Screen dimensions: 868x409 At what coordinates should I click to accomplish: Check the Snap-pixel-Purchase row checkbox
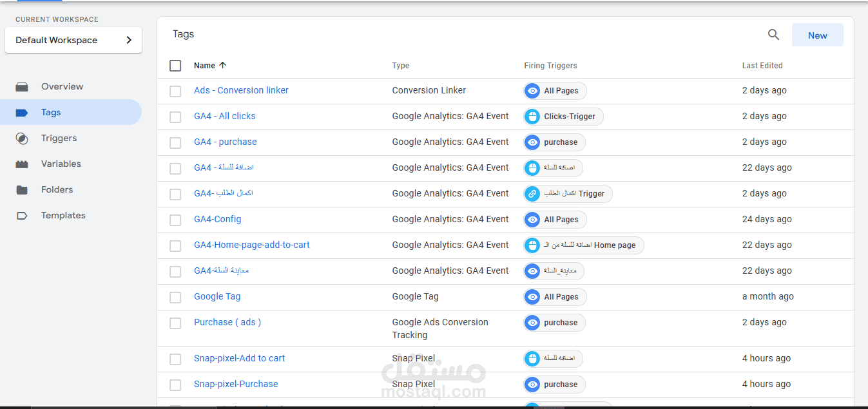click(175, 385)
